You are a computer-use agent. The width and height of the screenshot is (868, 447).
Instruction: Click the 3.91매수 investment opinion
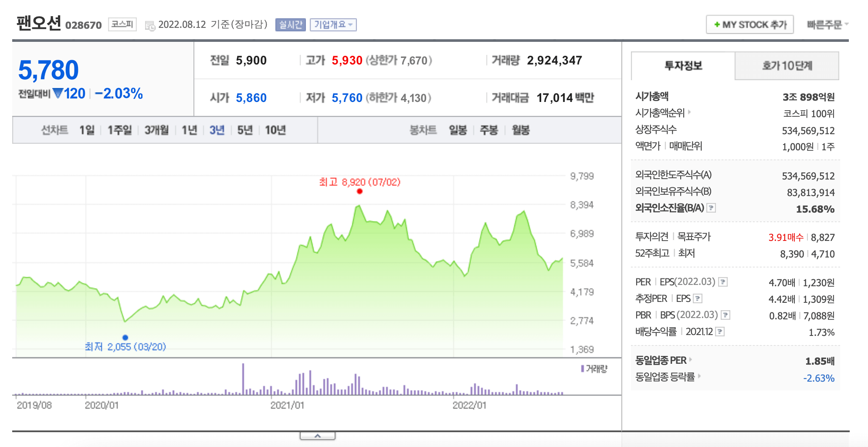[786, 237]
